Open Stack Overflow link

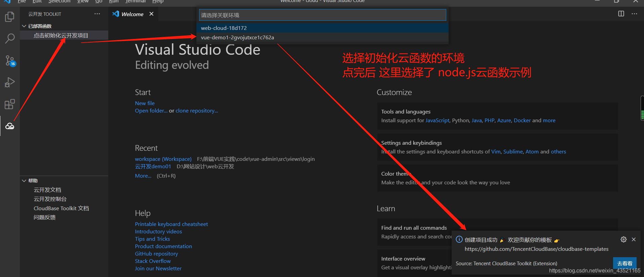[153, 261]
